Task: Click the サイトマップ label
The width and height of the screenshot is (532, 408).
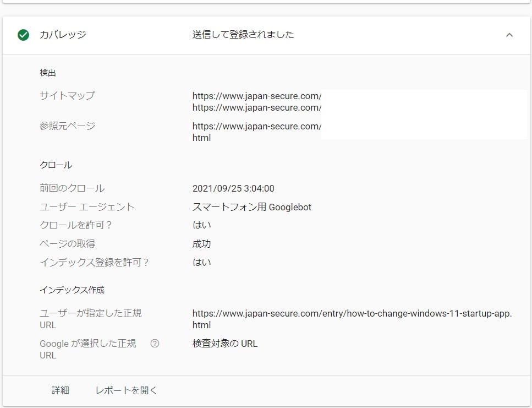Action: tap(67, 95)
